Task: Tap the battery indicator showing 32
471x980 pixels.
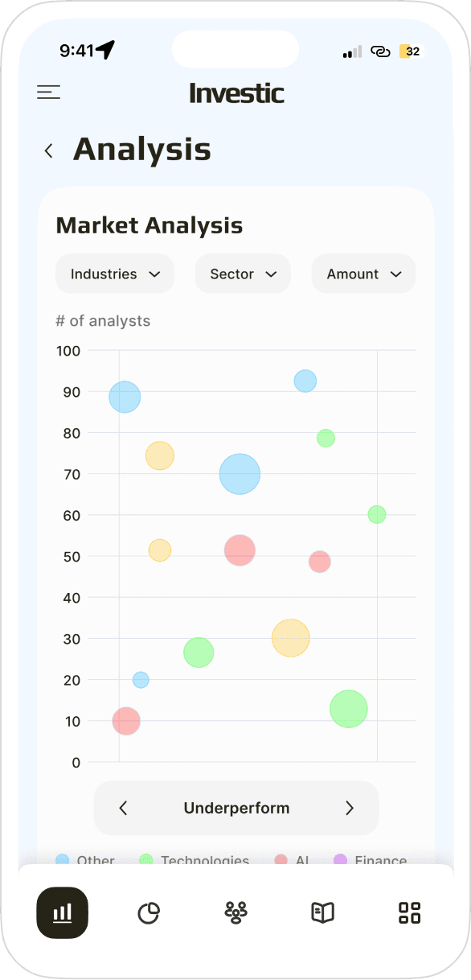Action: 410,51
